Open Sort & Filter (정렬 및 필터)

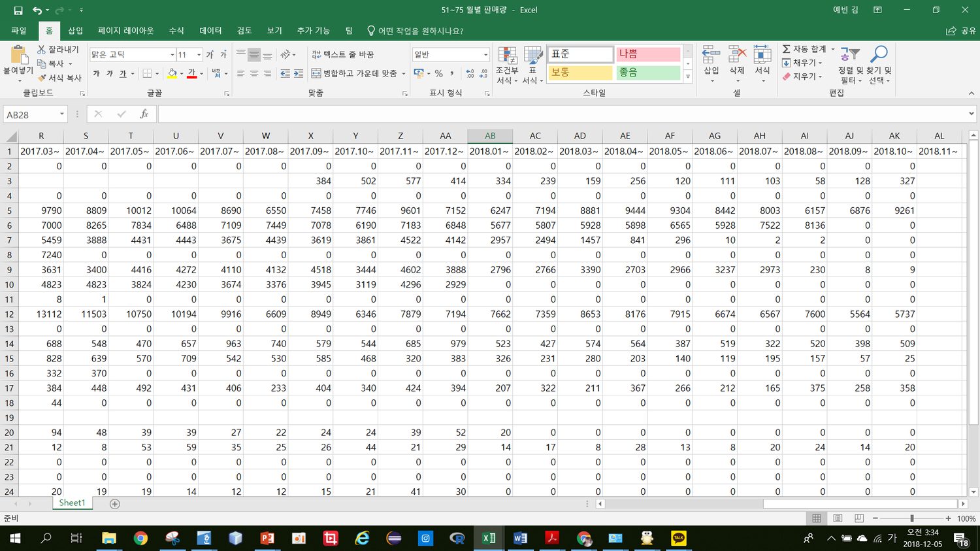(x=850, y=65)
